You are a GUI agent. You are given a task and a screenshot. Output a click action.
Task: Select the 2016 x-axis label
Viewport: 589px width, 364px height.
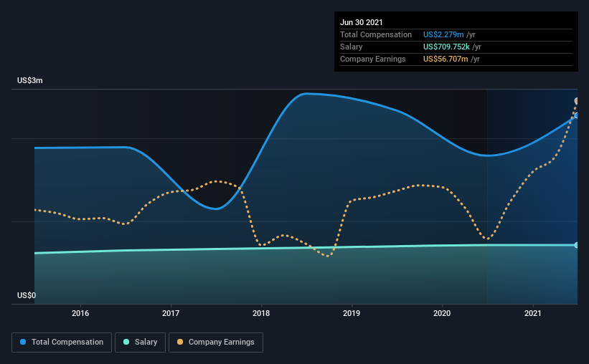pyautogui.click(x=80, y=313)
